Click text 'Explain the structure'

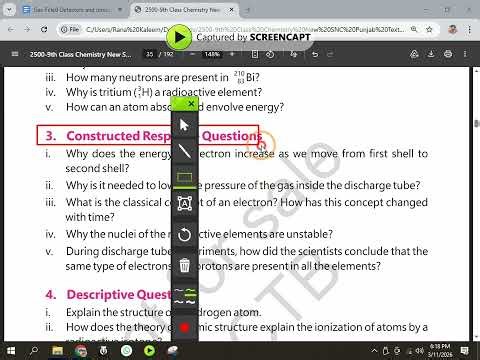click(x=114, y=312)
